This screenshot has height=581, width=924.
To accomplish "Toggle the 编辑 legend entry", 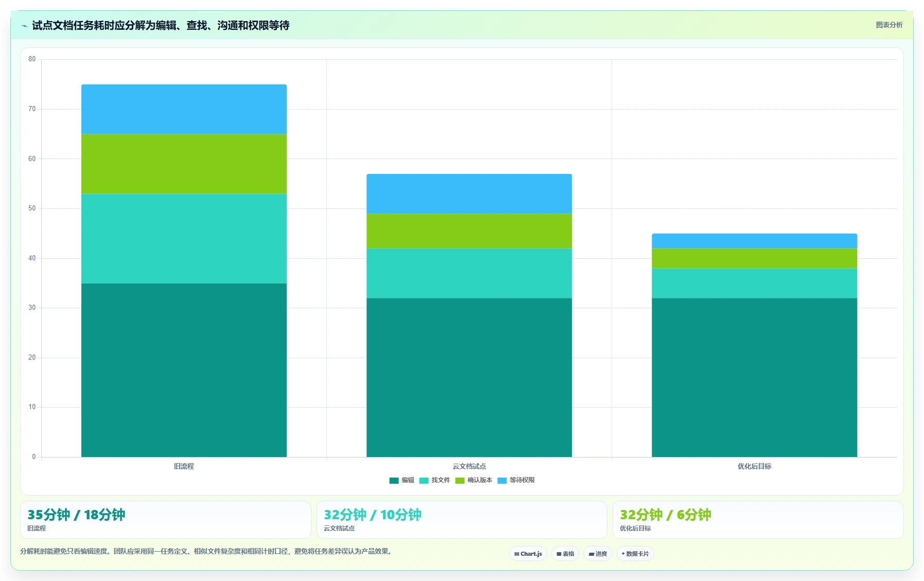I will point(402,480).
